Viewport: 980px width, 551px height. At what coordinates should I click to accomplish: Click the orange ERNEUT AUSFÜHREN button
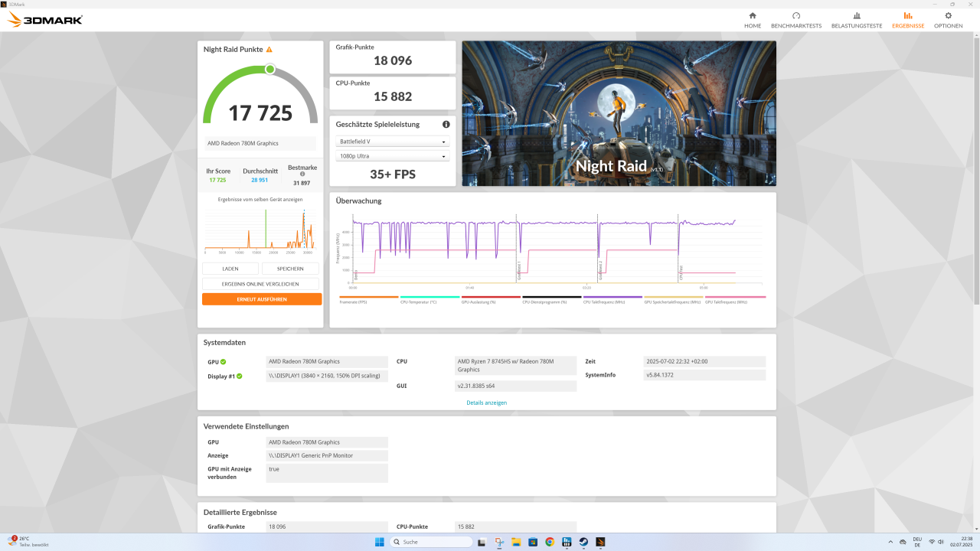262,299
